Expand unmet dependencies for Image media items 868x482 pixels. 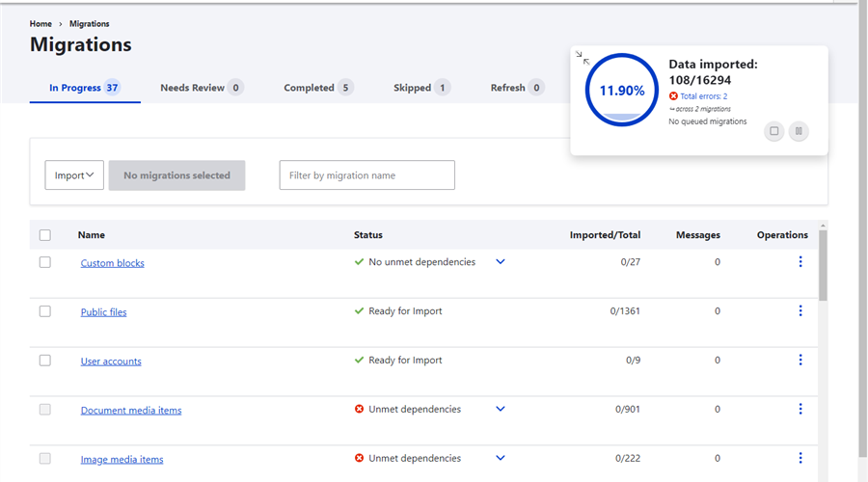[501, 458]
